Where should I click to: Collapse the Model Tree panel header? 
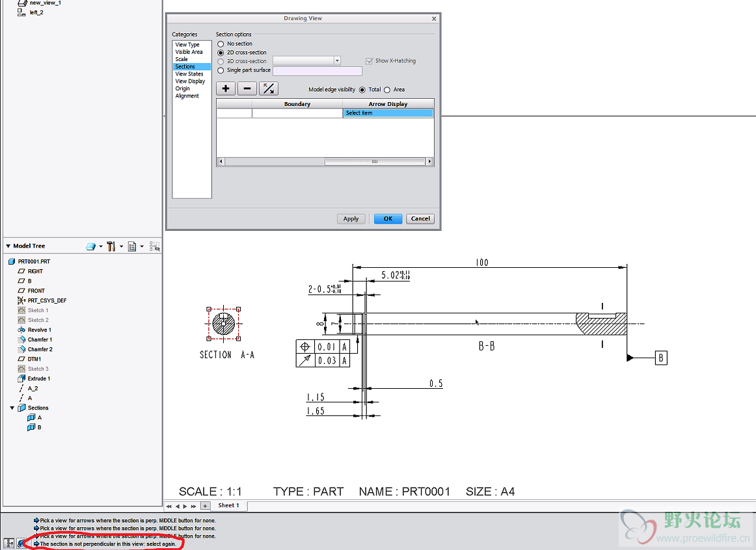tap(8, 246)
